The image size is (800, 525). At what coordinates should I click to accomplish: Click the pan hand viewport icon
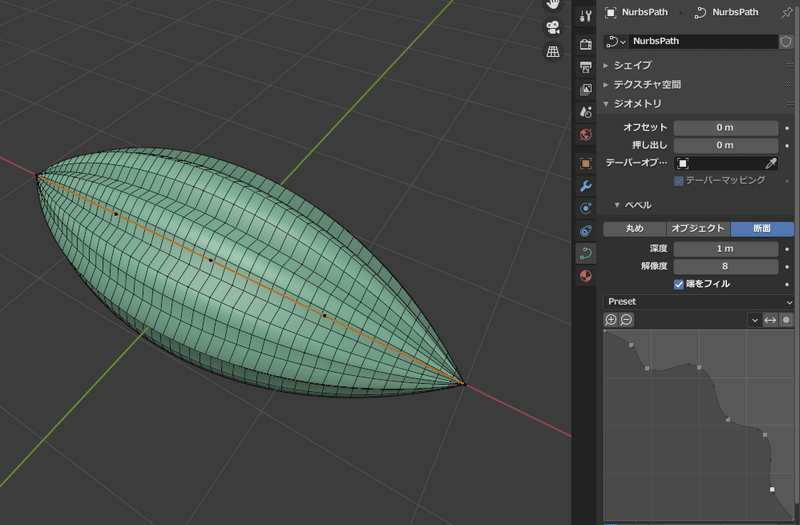[x=553, y=5]
